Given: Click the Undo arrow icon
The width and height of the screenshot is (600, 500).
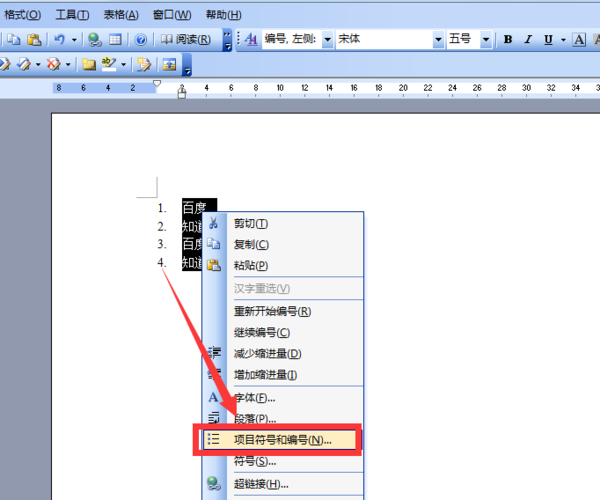Looking at the screenshot, I should [60, 39].
